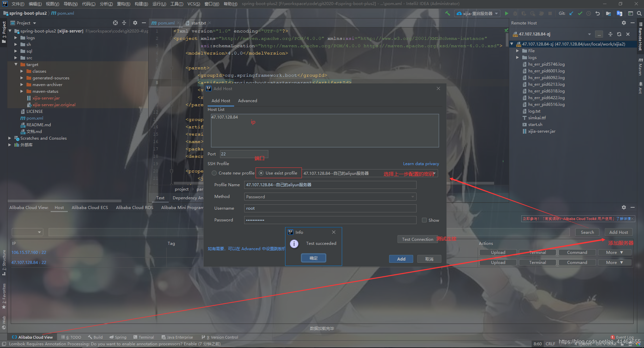Click into the Username field containing root
The image size is (644, 348).
[330, 208]
